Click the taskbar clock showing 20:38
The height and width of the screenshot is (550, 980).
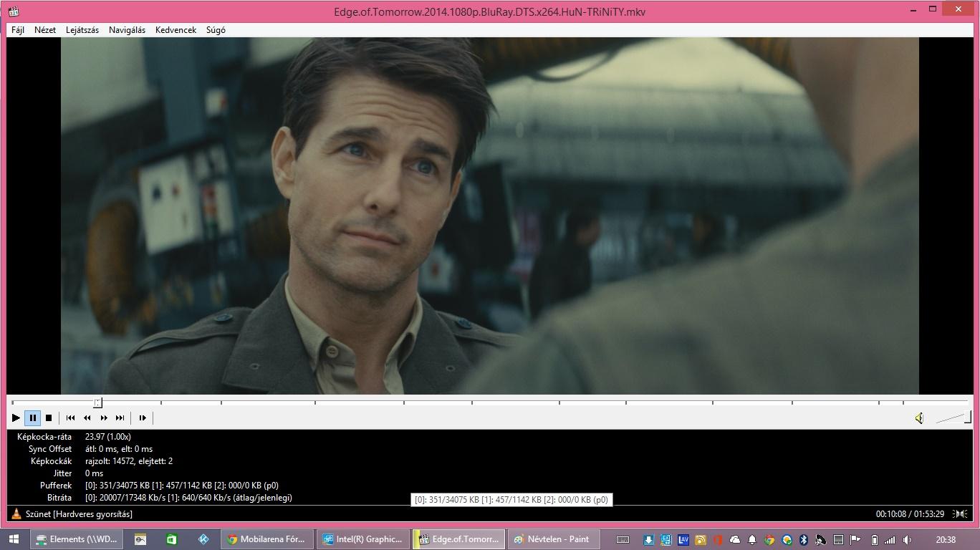coord(946,539)
